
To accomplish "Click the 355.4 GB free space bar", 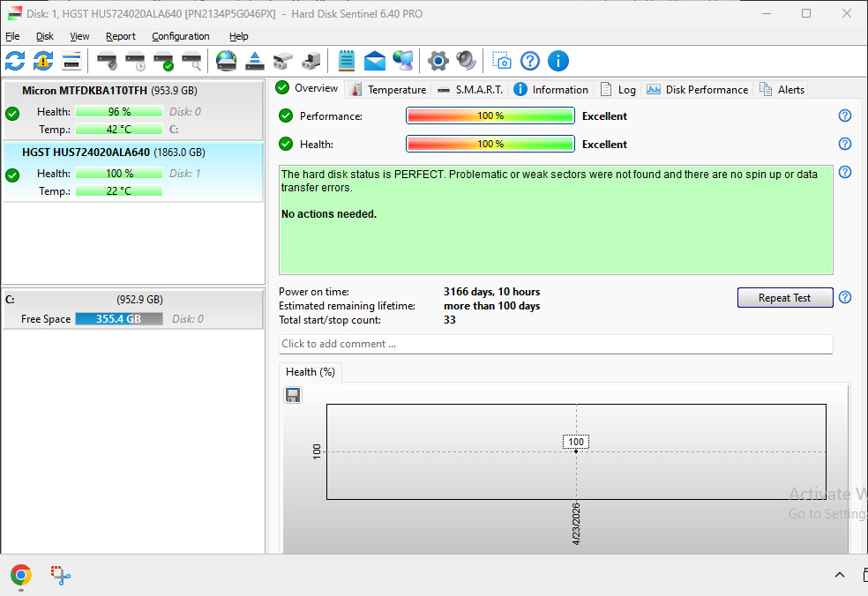I will [119, 319].
